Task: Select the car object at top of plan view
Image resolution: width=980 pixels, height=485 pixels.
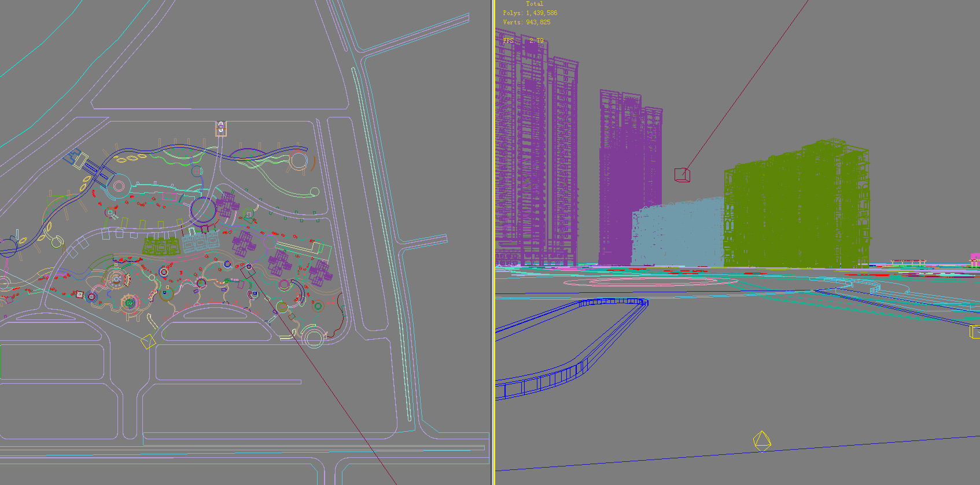Action: [x=220, y=128]
